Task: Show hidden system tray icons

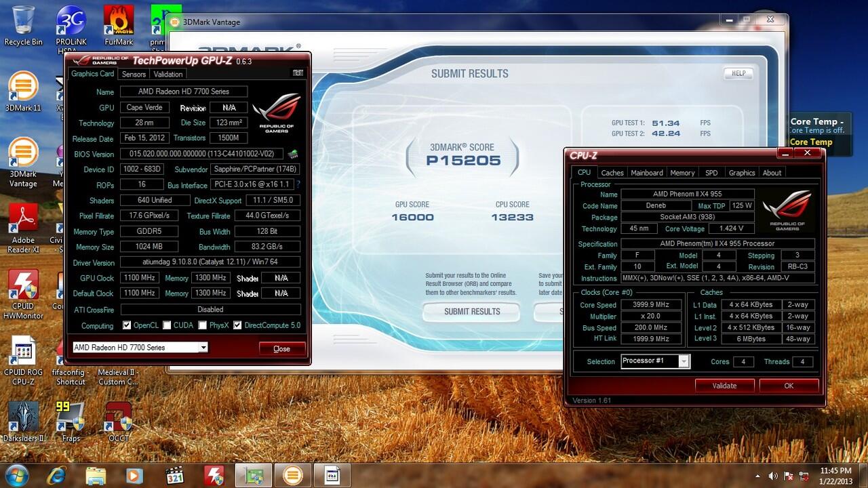Action: pyautogui.click(x=757, y=476)
